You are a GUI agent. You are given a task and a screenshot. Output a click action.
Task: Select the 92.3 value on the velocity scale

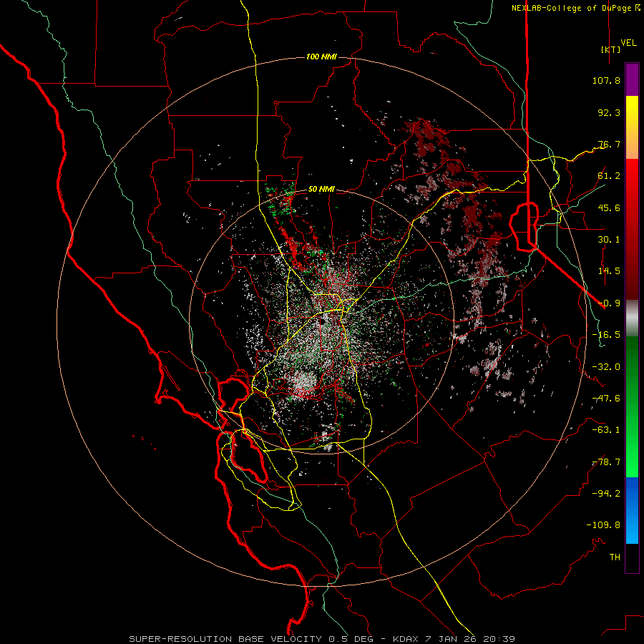[609, 112]
